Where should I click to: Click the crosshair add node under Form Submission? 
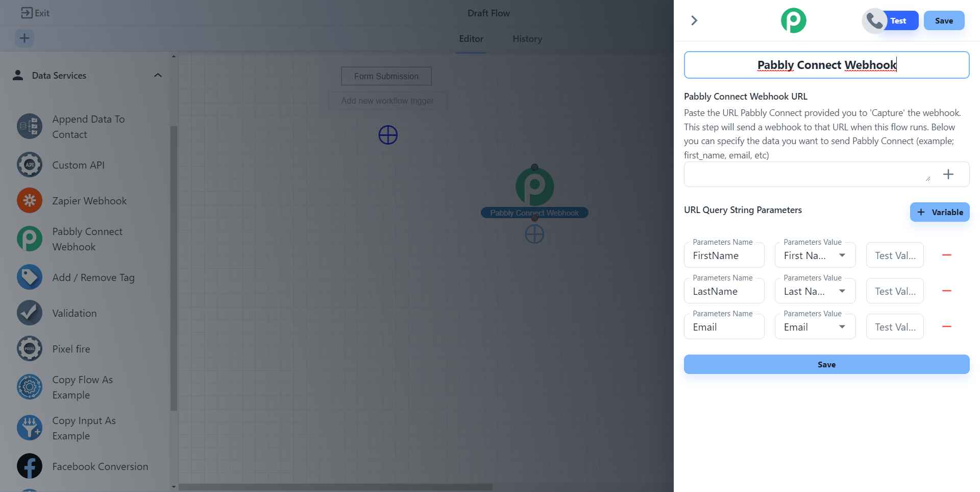pyautogui.click(x=388, y=135)
